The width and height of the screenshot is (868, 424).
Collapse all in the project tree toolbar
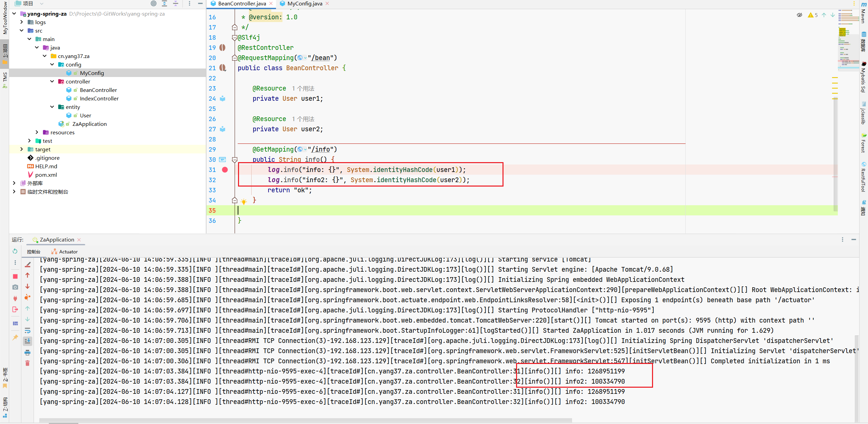click(176, 3)
